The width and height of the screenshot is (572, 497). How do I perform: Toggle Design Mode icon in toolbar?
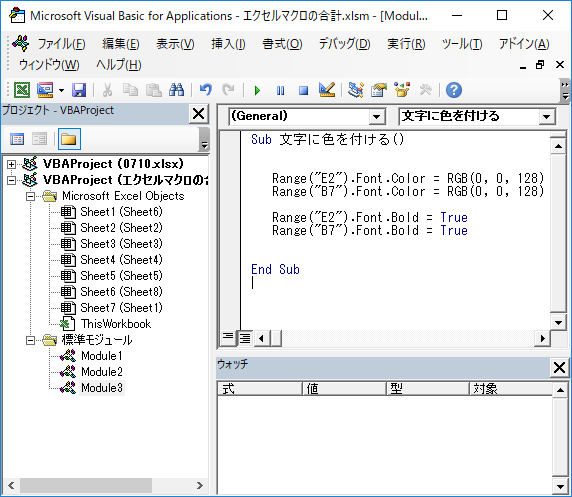pos(326,90)
